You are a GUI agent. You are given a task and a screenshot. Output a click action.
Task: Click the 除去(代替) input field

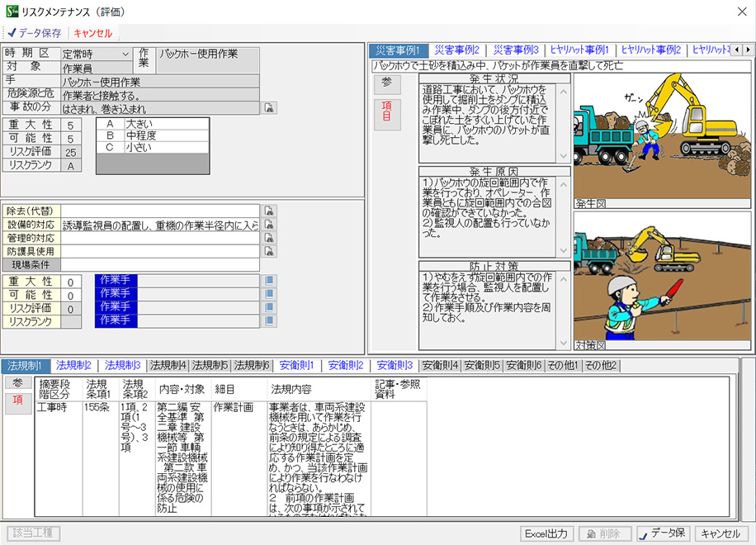160,211
